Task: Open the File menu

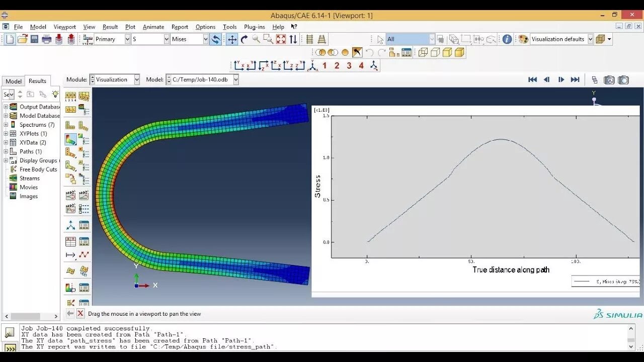Action: tap(18, 27)
